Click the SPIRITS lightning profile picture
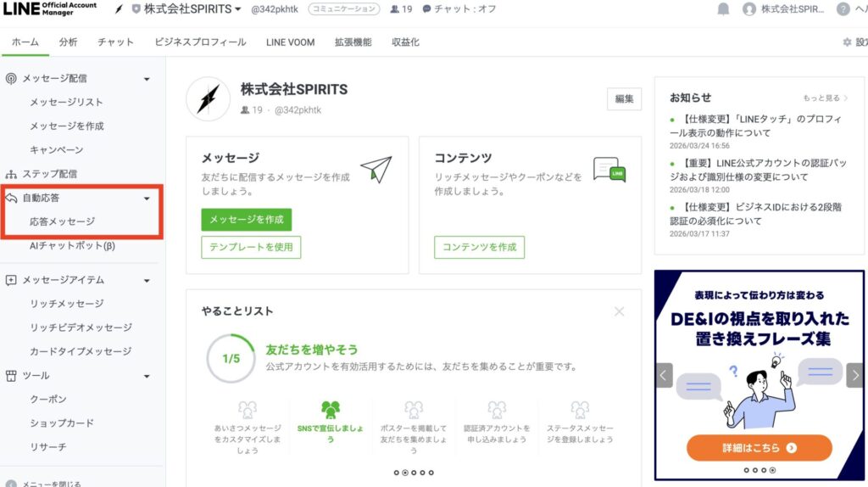868x487 pixels. click(x=209, y=99)
